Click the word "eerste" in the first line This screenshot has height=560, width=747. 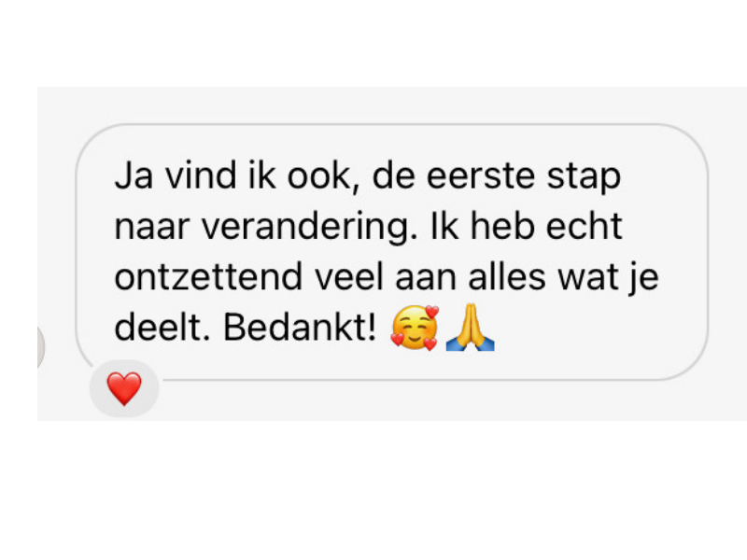click(x=481, y=177)
